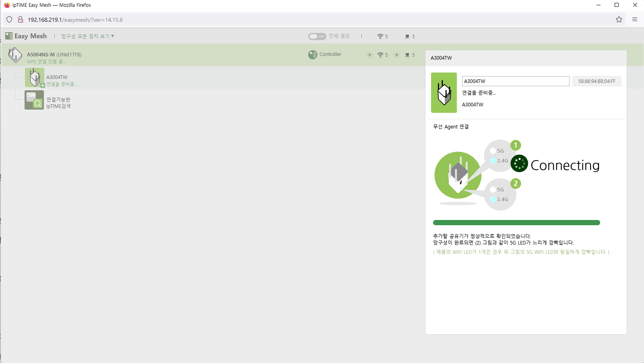Select the A5004NS-M router icon
644x363 pixels.
[x=15, y=55]
